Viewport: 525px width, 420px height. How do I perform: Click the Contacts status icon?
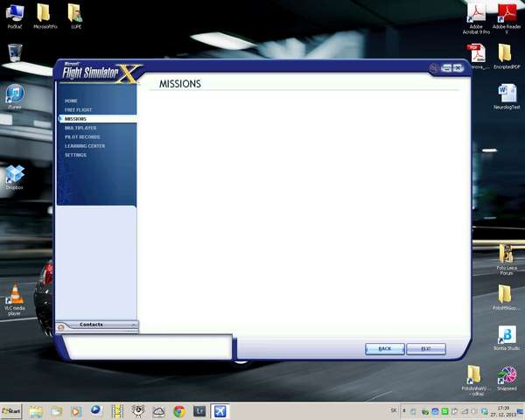click(61, 327)
